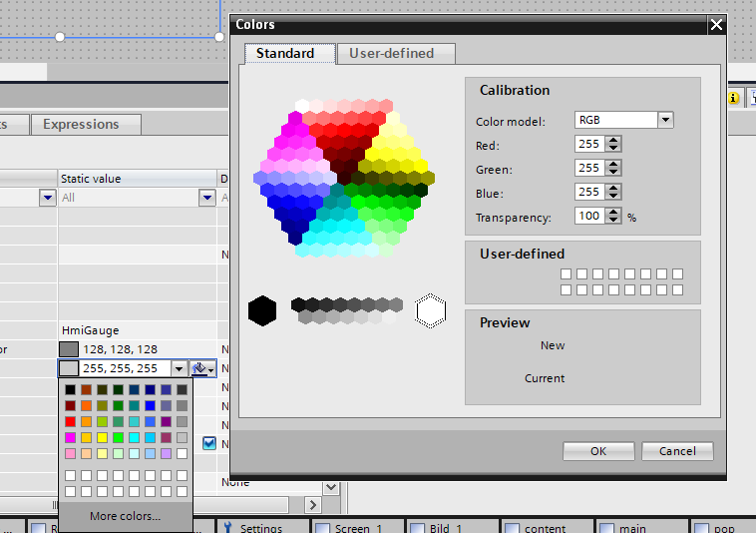Cancel the Colors dialog
Screen dimensions: 756x533
click(x=676, y=451)
